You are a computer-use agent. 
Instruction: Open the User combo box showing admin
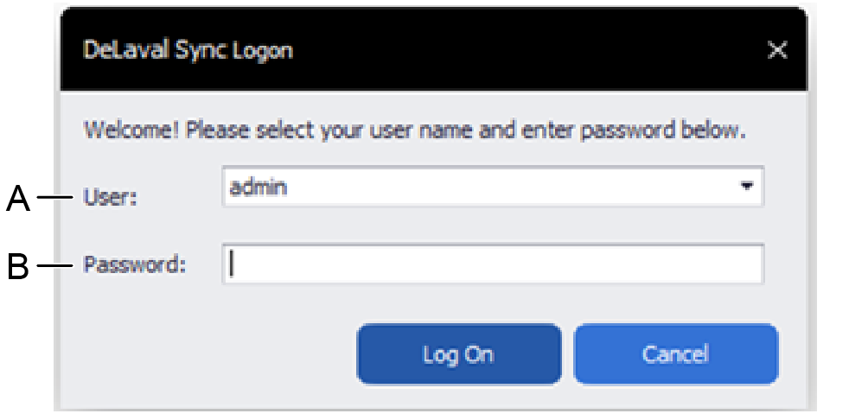(484, 187)
